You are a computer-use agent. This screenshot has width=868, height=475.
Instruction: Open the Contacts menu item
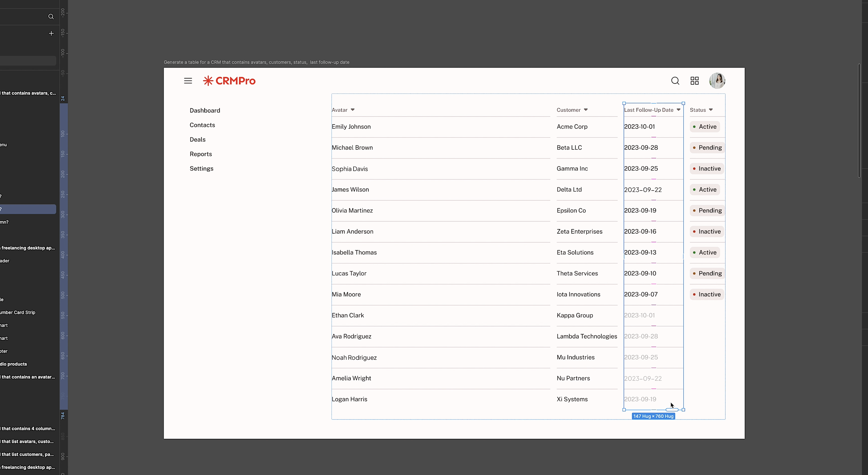202,125
